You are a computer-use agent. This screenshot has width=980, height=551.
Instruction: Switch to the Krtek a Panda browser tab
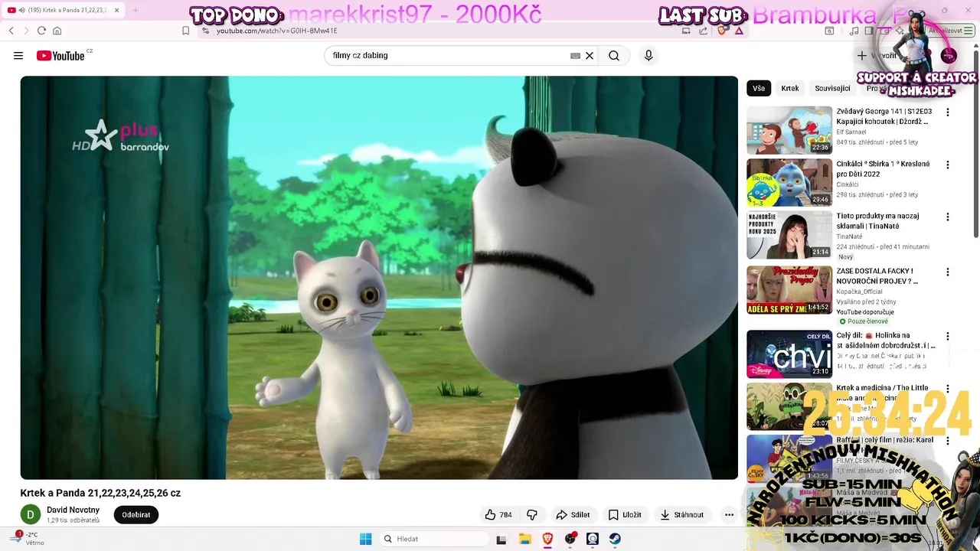(x=61, y=11)
